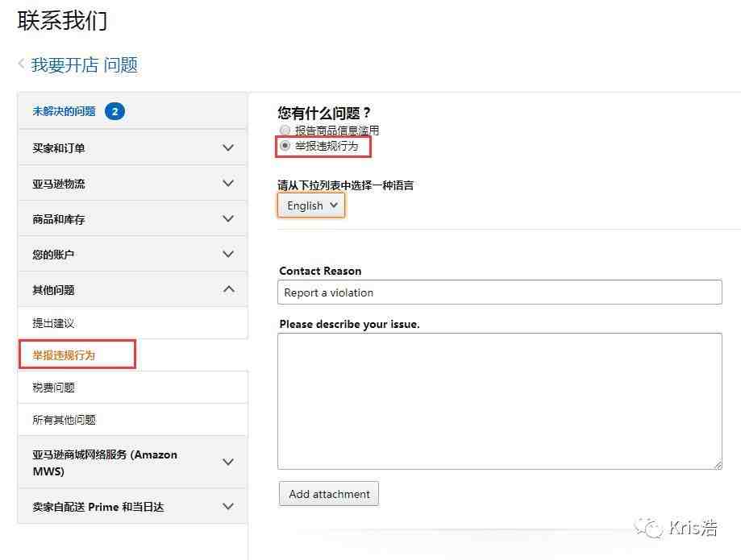Open 未解决的问题 in sidebar
The height and width of the screenshot is (560, 741).
click(64, 111)
